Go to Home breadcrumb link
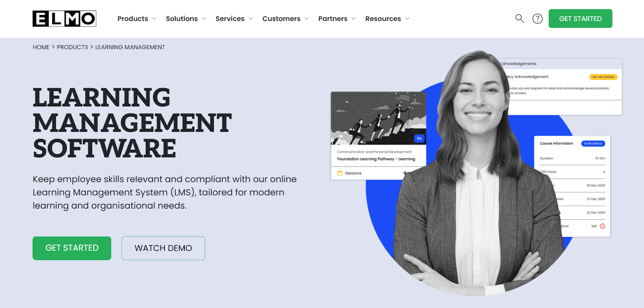This screenshot has width=644, height=308. pos(41,47)
